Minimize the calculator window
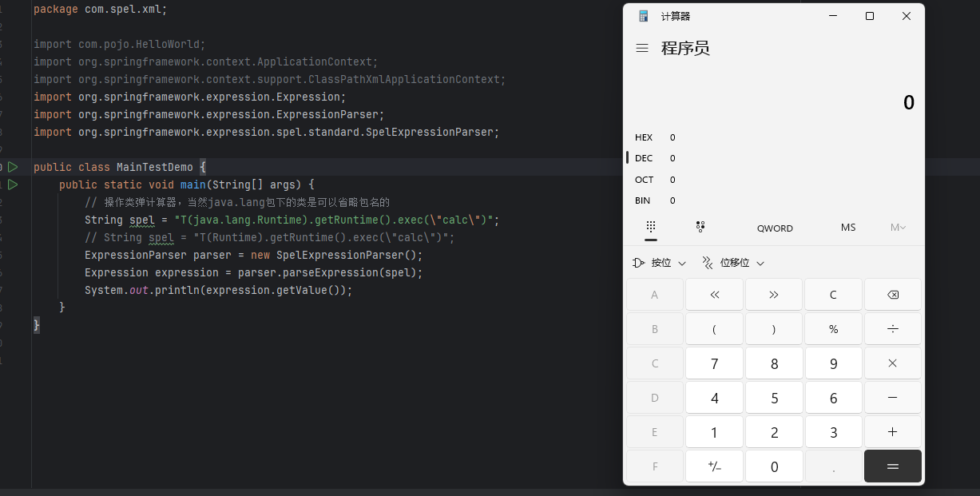Screen dimensions: 980x496 click(x=833, y=16)
